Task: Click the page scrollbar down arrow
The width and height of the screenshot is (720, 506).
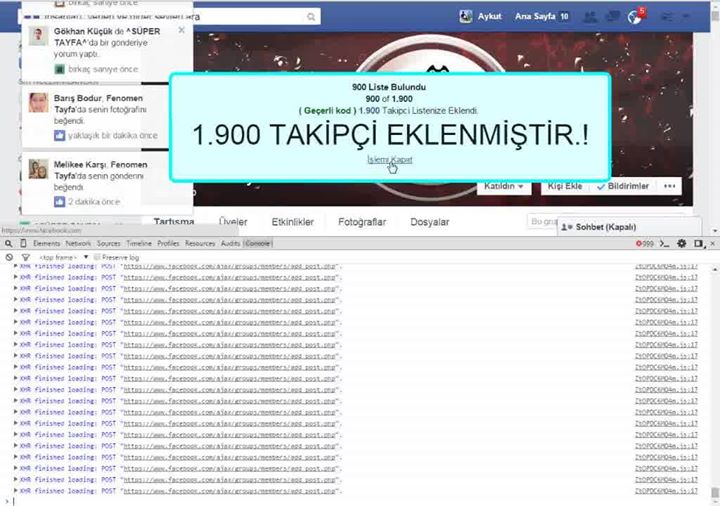Action: tap(715, 231)
